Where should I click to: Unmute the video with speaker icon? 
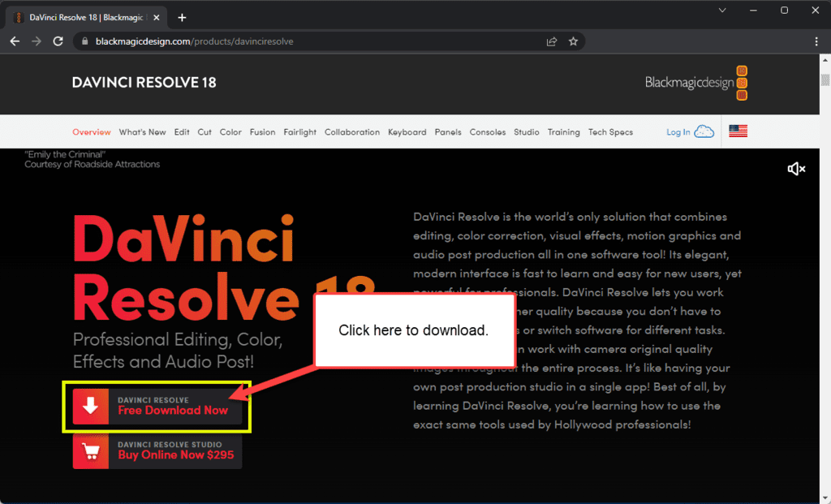click(796, 169)
